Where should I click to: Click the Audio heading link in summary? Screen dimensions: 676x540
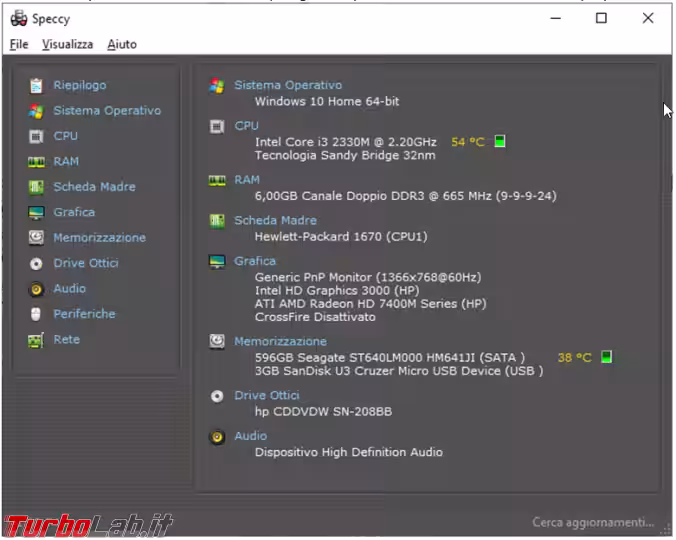(x=250, y=436)
